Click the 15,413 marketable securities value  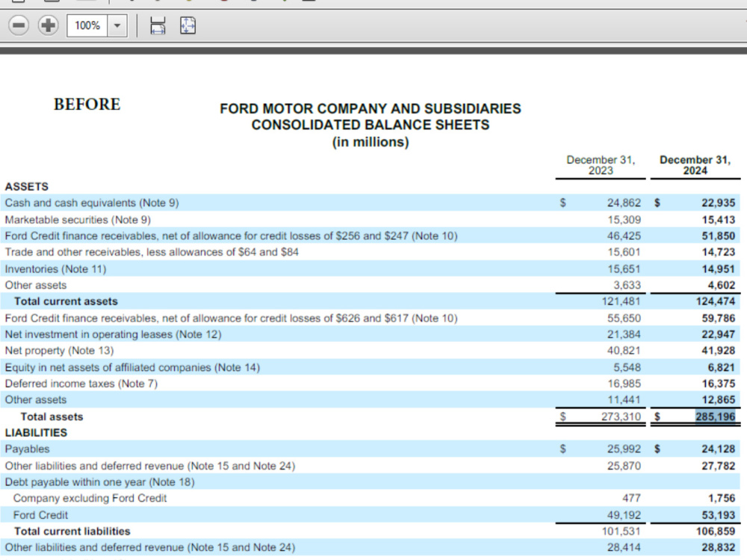coord(719,220)
